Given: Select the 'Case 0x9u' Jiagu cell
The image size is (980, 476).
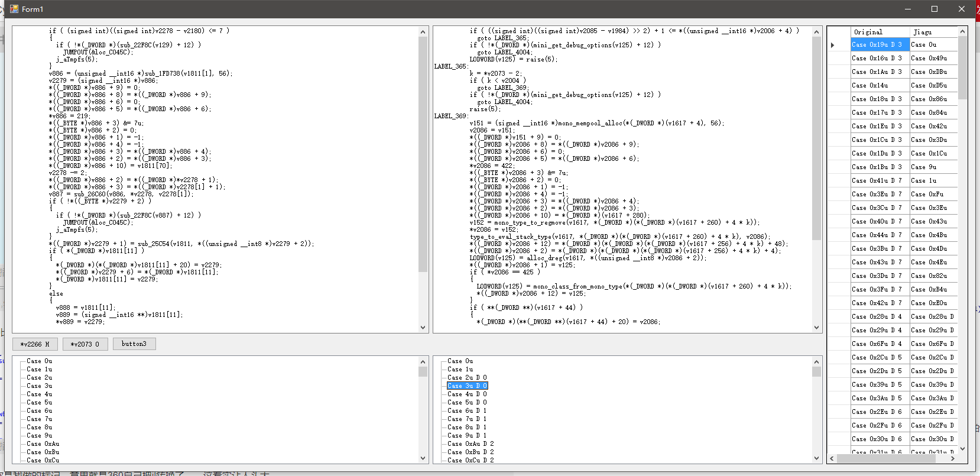Looking at the screenshot, I should pyautogui.click(x=933, y=167).
